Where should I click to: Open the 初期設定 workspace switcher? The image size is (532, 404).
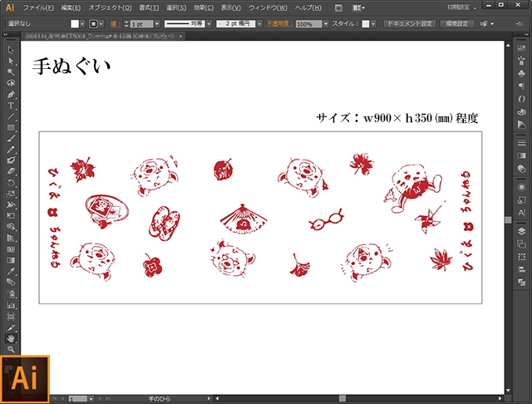461,7
